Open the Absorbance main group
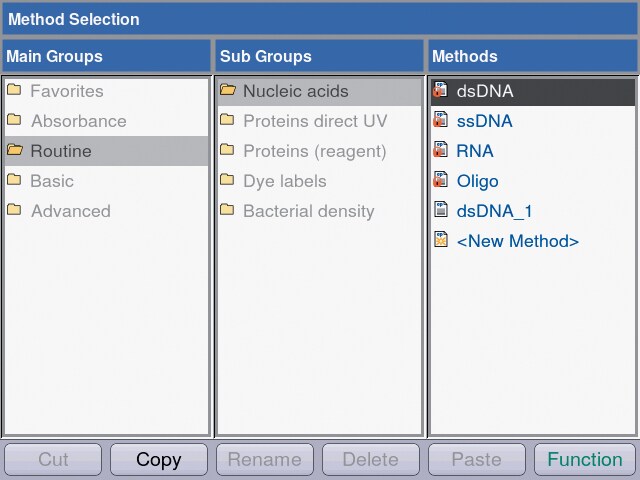Image resolution: width=640 pixels, height=480 pixels. pyautogui.click(x=107, y=121)
